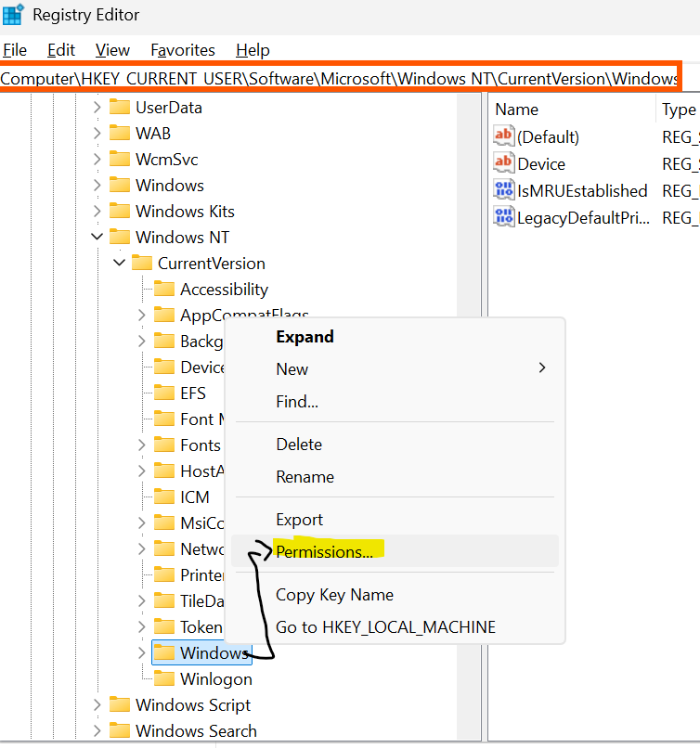Open the New submenu
Viewport: 700px width, 748px height.
395,368
